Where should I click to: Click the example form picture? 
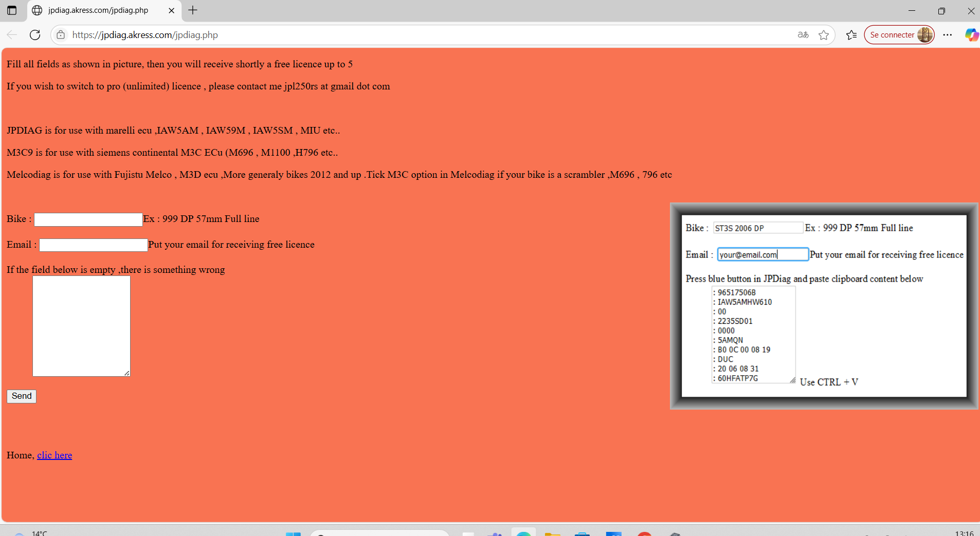tap(824, 306)
